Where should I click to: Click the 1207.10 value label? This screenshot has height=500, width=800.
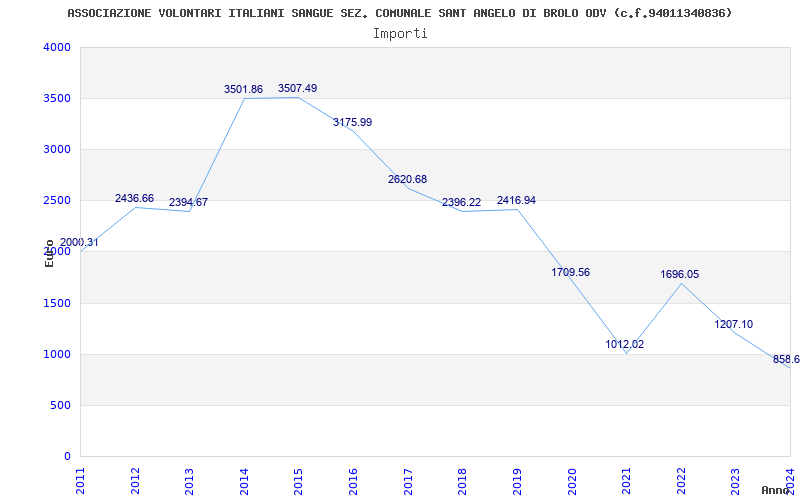[734, 324]
